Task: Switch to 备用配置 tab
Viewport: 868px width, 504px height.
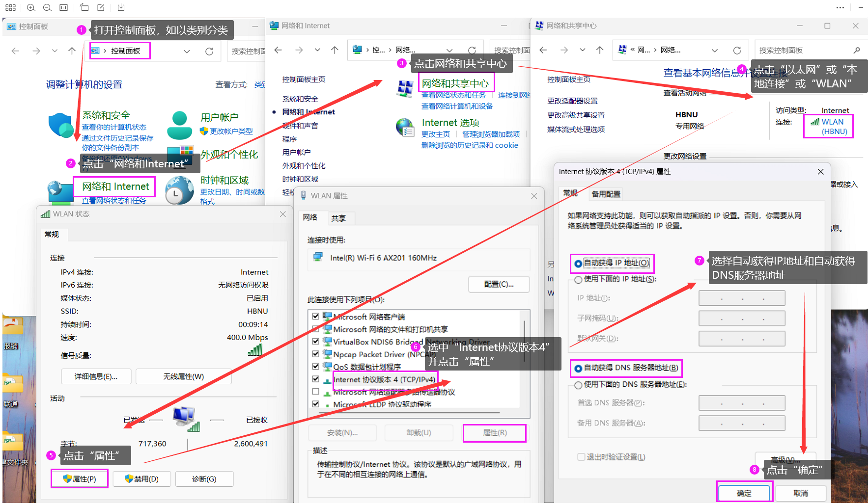Action: [606, 194]
